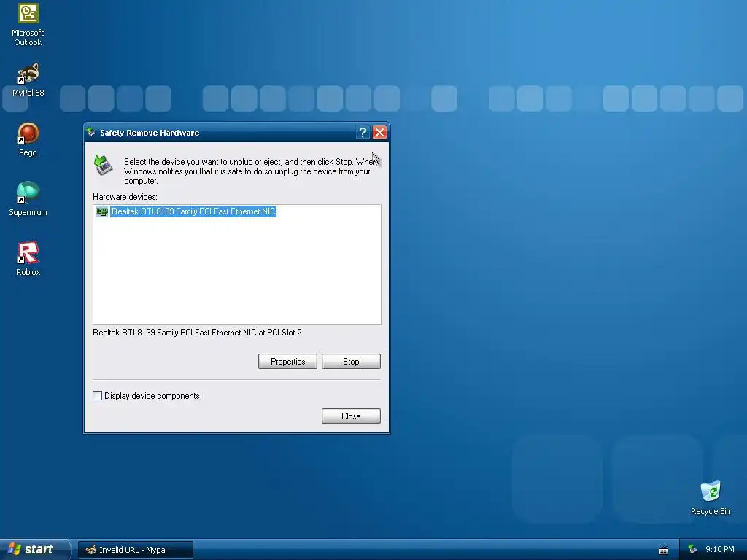Open the Recycle Bin
Viewport: 747px width, 560px height.
click(711, 497)
